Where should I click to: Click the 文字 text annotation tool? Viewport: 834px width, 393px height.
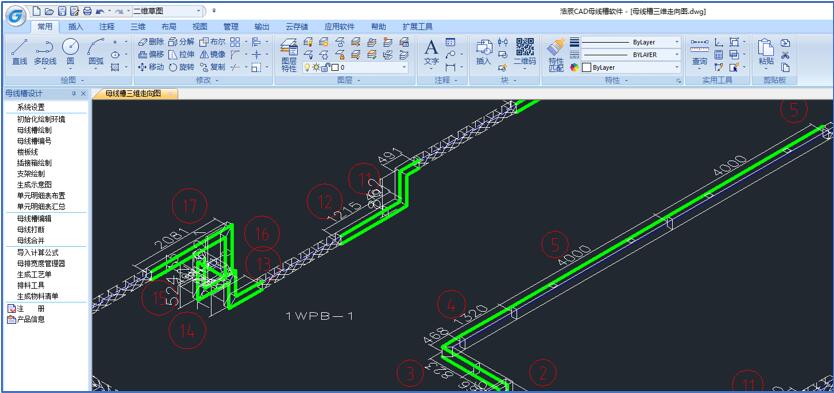[431, 52]
